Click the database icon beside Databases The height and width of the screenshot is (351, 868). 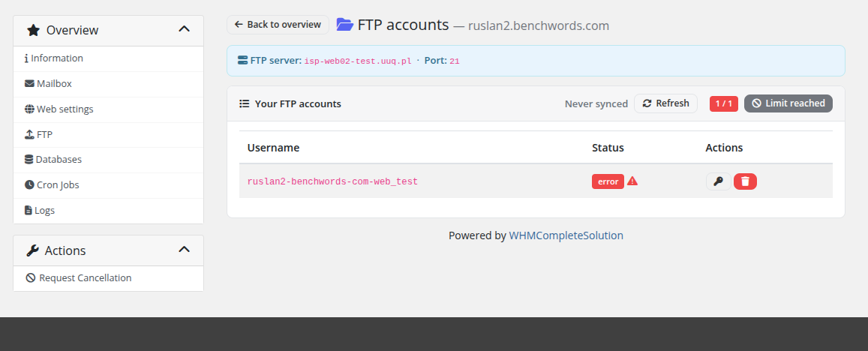pos(29,160)
